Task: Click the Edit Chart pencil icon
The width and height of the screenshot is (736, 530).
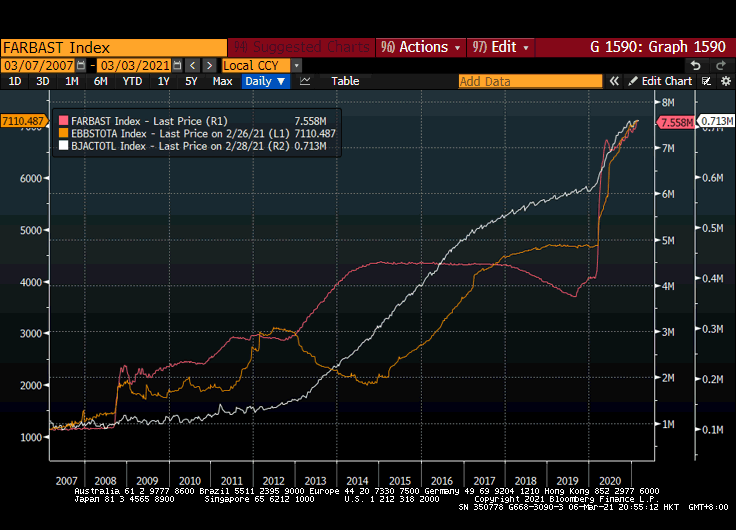Action: 632,81
